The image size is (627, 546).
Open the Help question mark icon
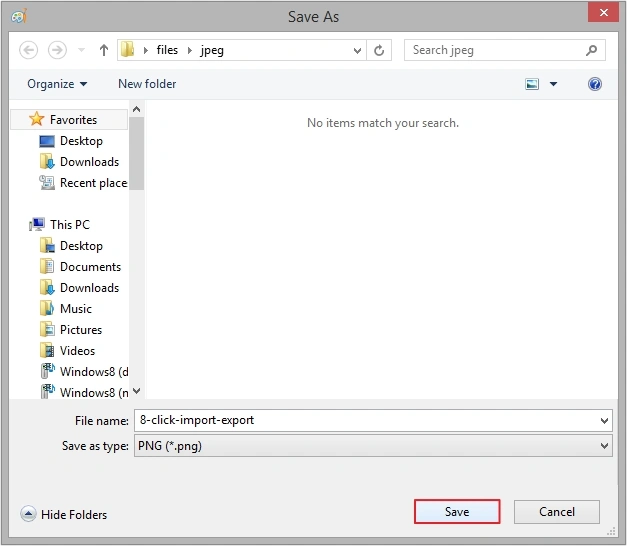[x=595, y=84]
